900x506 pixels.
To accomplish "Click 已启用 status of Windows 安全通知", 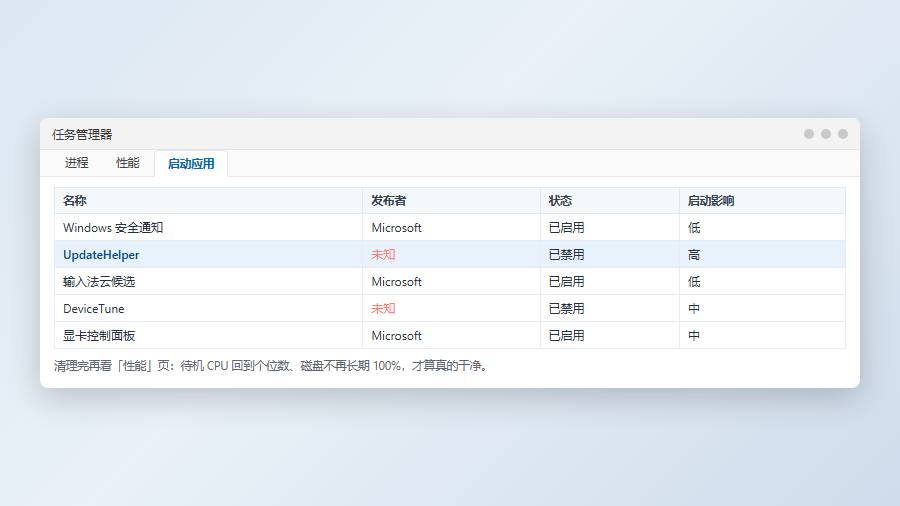I will [x=567, y=228].
